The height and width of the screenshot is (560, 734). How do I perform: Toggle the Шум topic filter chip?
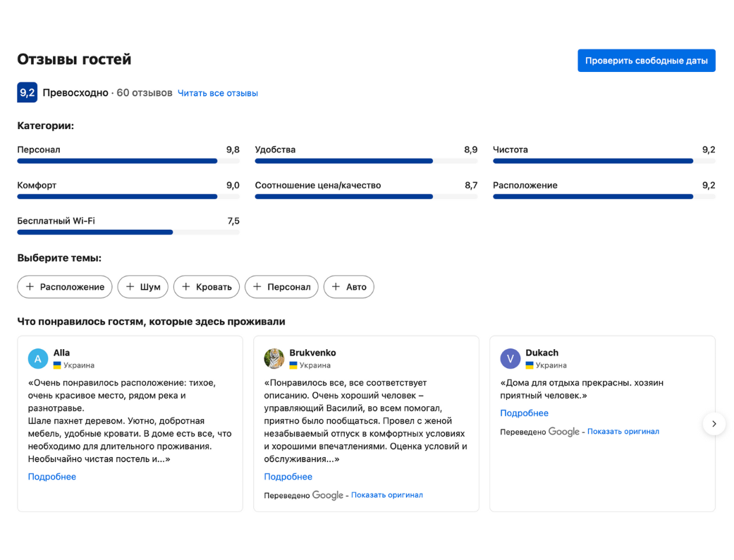click(143, 287)
